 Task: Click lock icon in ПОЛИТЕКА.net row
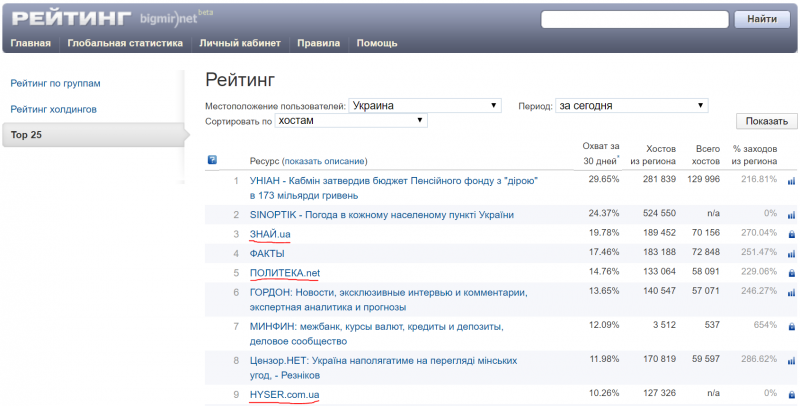pyautogui.click(x=791, y=273)
